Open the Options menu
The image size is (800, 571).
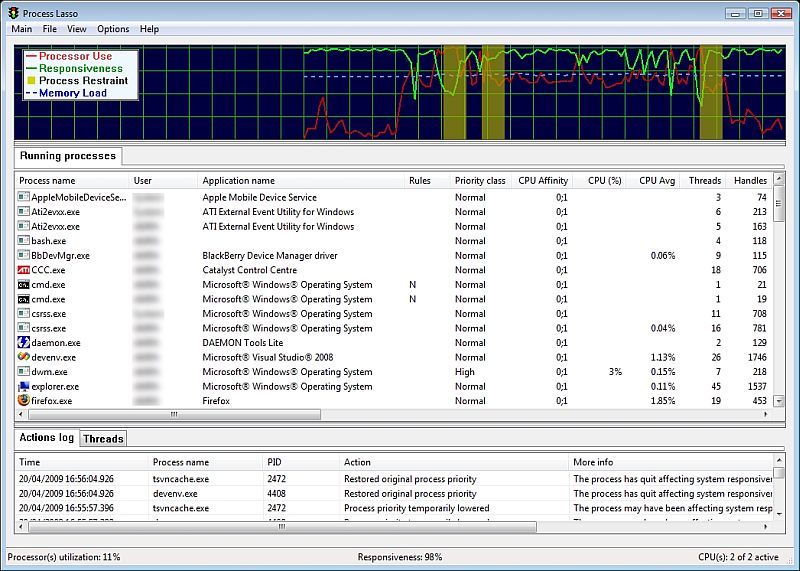pos(113,29)
